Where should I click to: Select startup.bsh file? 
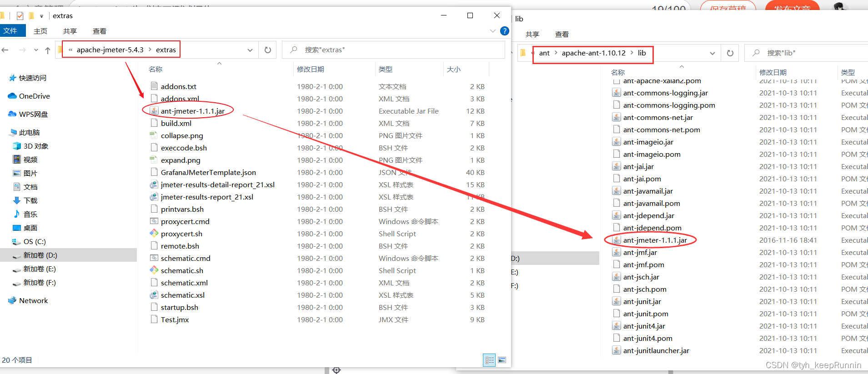(180, 307)
